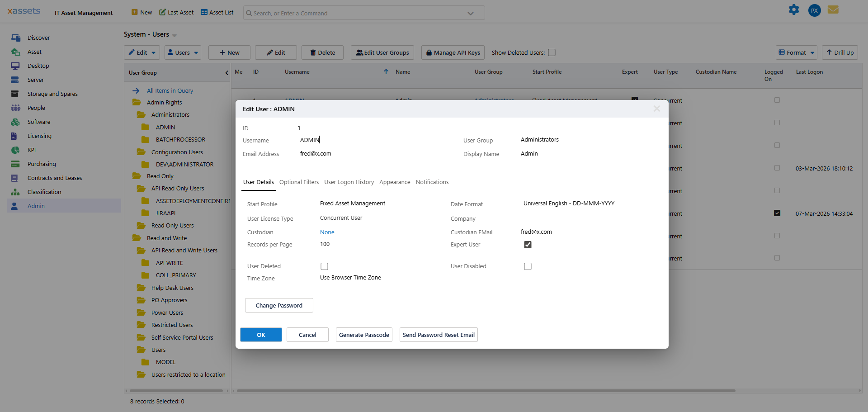Image resolution: width=868 pixels, height=412 pixels.
Task: Click the PX user avatar
Action: [x=814, y=10]
